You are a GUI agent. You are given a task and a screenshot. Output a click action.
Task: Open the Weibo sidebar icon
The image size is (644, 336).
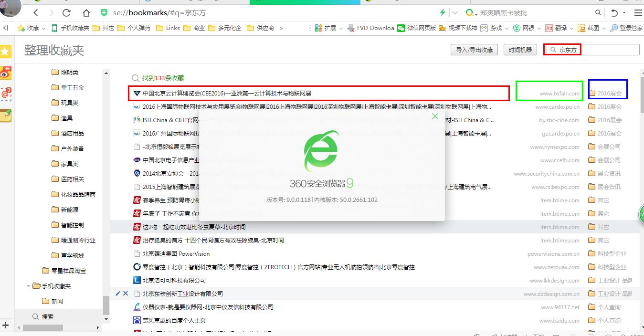tap(5, 73)
